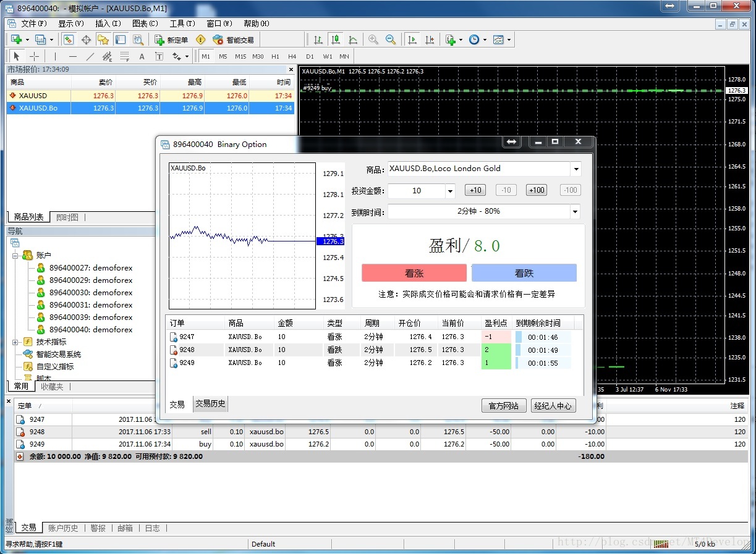This screenshot has width=756, height=554.
Task: Click the yellow diamond alert icon
Action: point(200,40)
